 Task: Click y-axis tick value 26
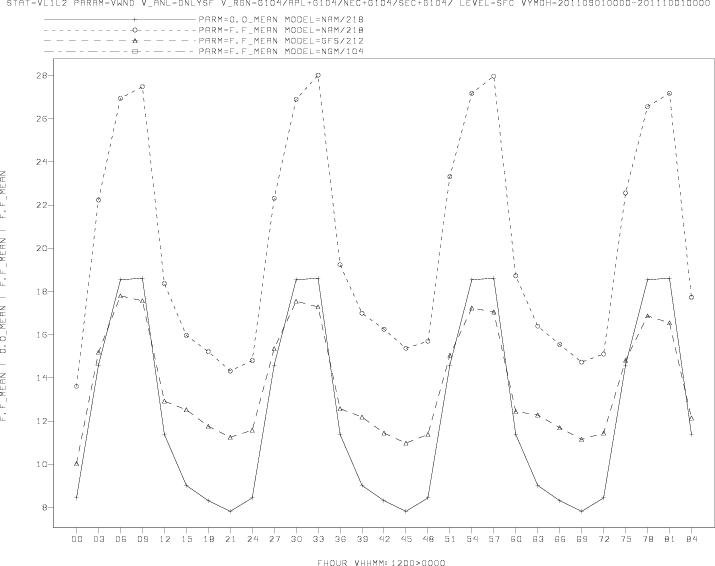click(41, 119)
